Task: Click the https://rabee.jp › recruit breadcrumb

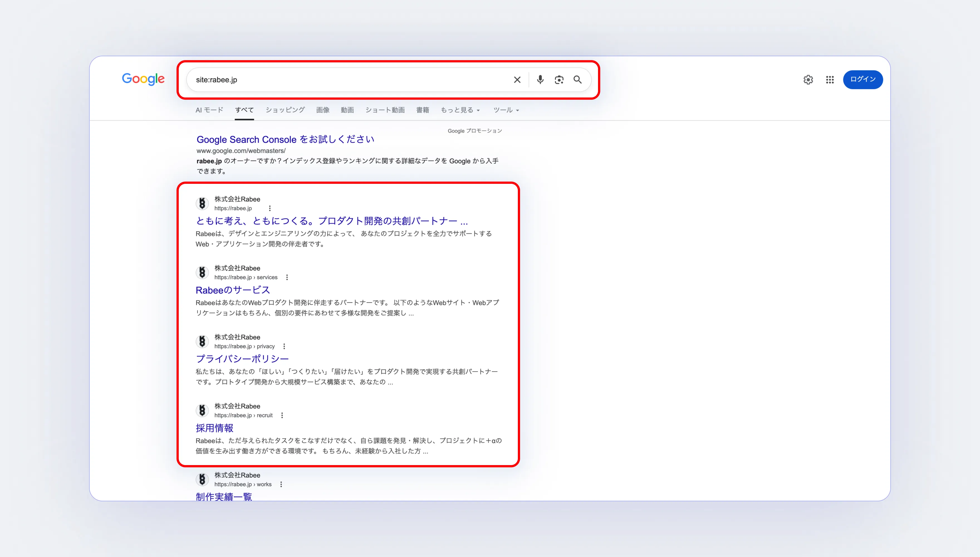Action: coord(243,415)
